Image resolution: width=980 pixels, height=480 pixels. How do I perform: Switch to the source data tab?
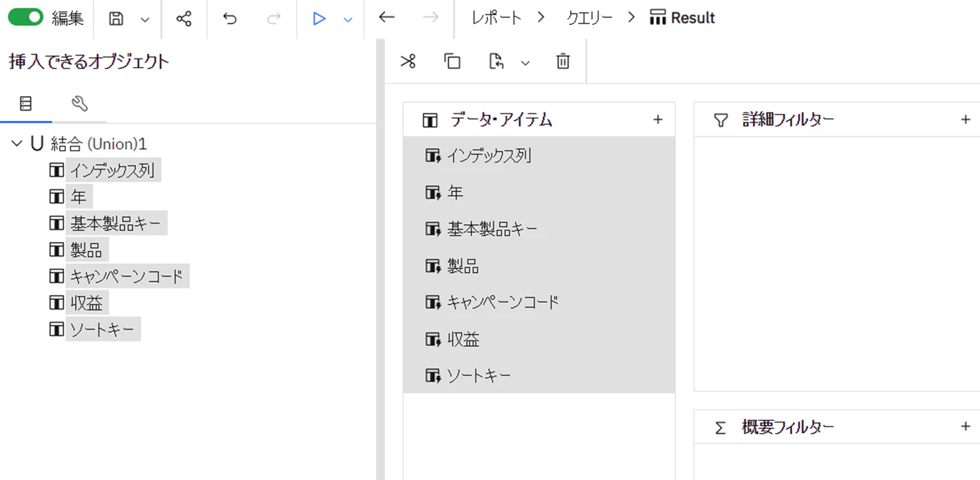[26, 104]
